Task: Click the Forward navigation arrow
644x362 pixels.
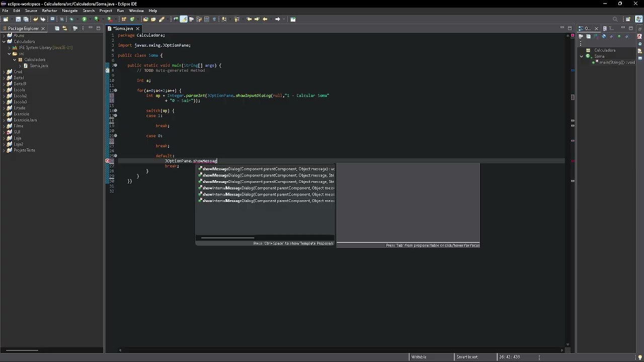Action: [277, 19]
